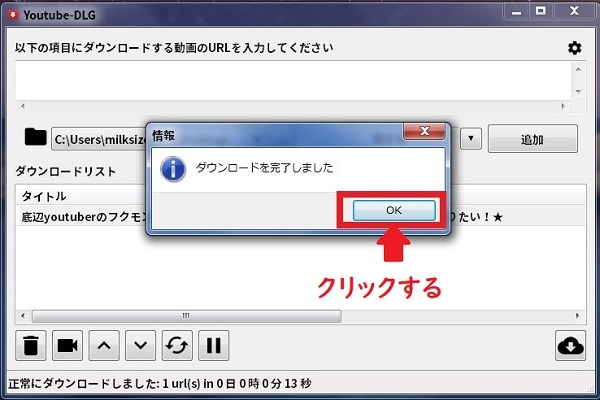Click the download list horizontal scrollbar thumb
The width and height of the screenshot is (600, 400).
click(187, 316)
